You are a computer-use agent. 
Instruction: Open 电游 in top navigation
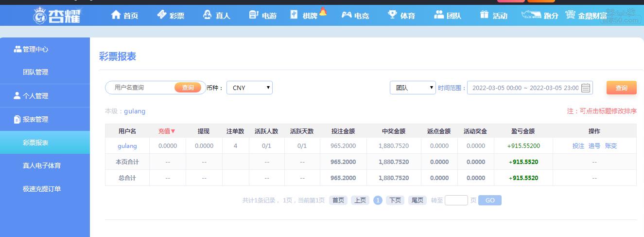click(269, 16)
